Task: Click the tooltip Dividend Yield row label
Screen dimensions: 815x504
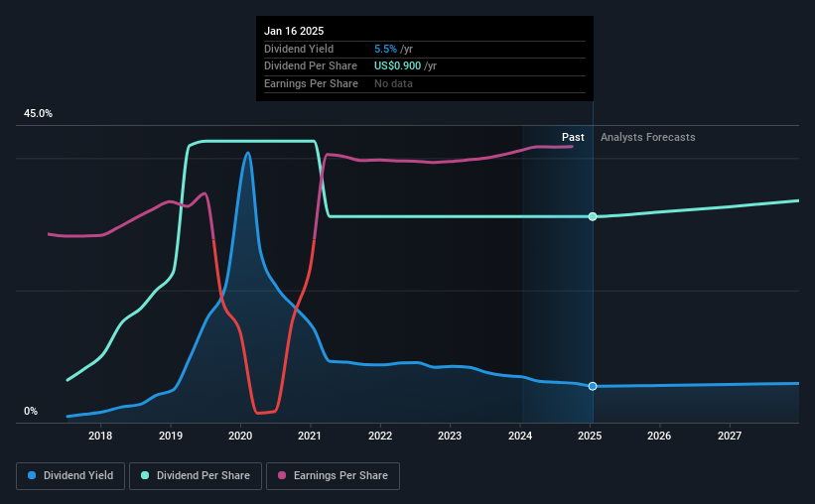Action: coord(299,49)
